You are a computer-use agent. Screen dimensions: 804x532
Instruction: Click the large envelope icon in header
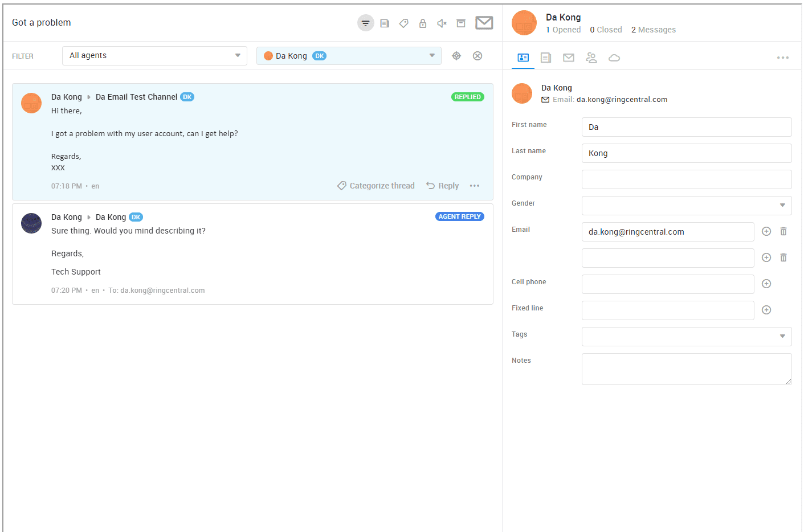pyautogui.click(x=484, y=23)
